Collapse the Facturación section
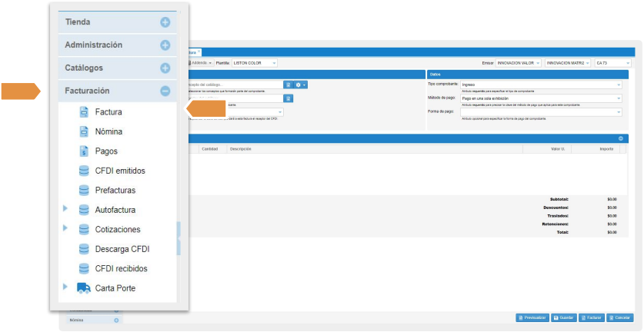 [x=165, y=91]
